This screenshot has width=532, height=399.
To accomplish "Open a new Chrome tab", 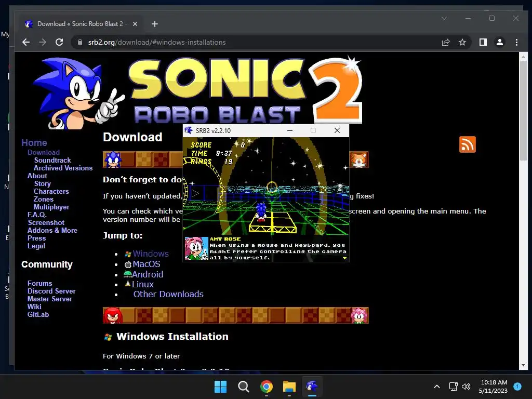I will (x=155, y=24).
